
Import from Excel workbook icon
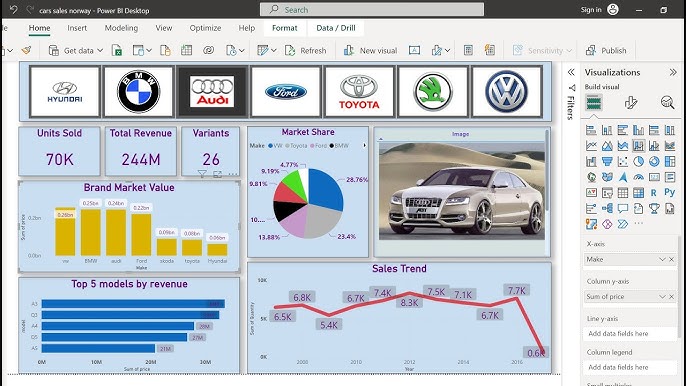pos(117,51)
